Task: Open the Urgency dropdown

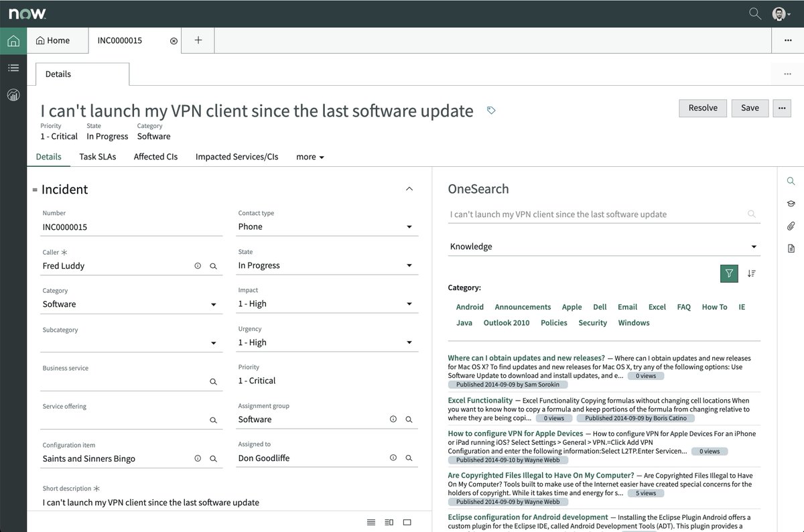Action: [x=328, y=343]
